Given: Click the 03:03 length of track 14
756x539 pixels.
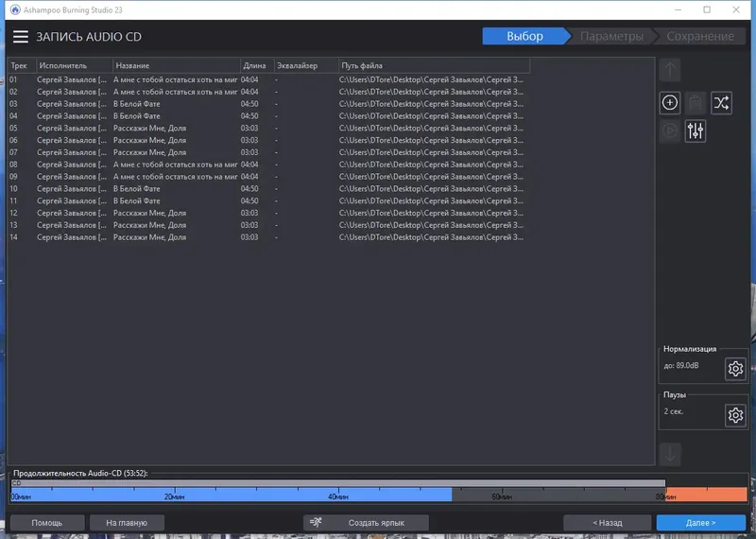Looking at the screenshot, I should (x=249, y=237).
